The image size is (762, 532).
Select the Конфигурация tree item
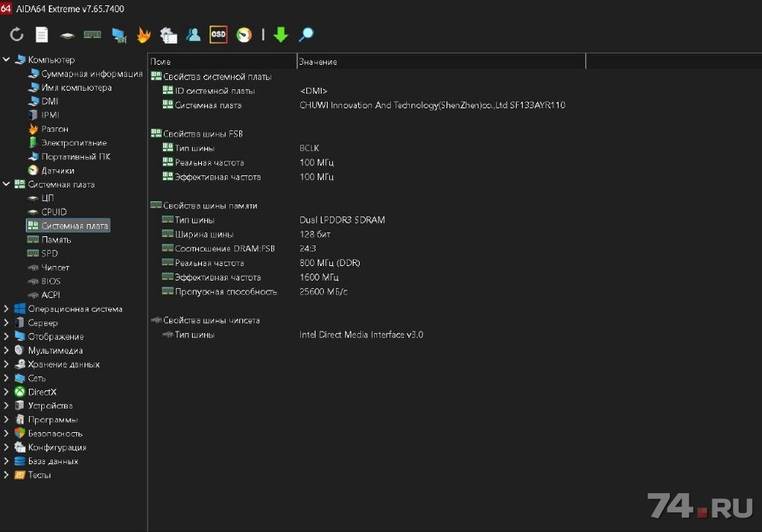(x=57, y=447)
